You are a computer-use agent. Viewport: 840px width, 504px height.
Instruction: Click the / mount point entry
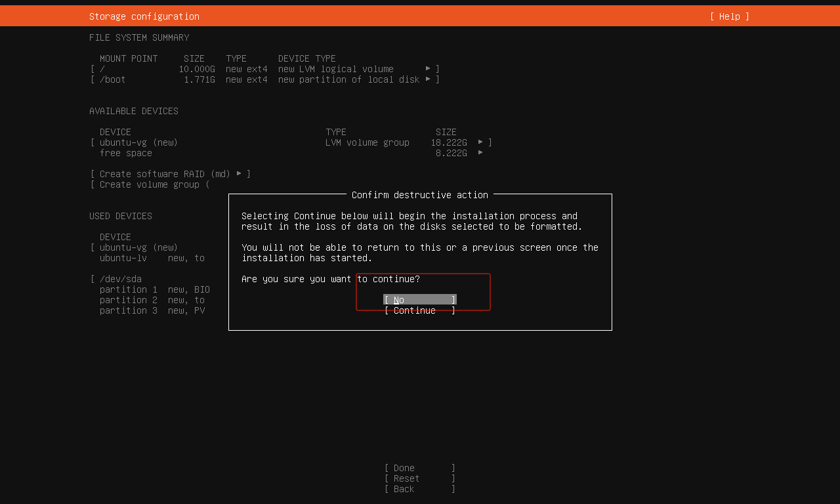[x=102, y=69]
